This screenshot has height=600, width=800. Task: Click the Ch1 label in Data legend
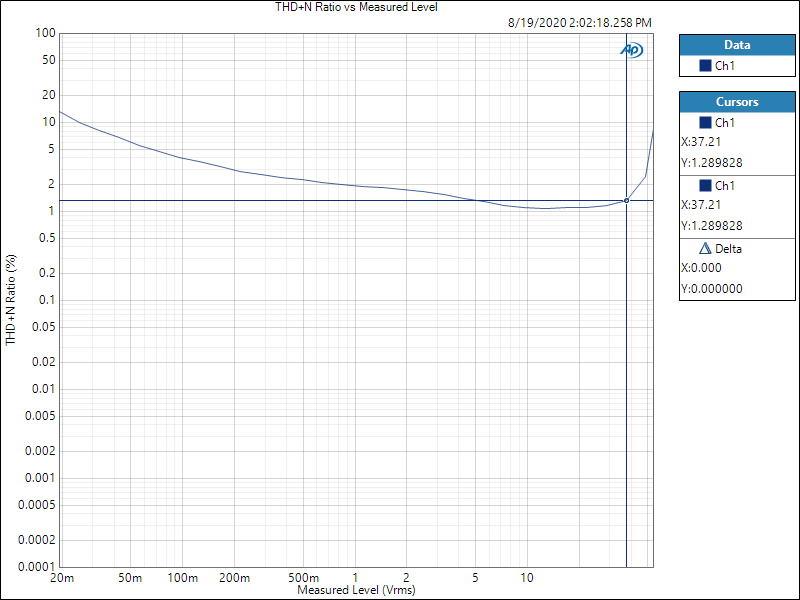point(725,66)
